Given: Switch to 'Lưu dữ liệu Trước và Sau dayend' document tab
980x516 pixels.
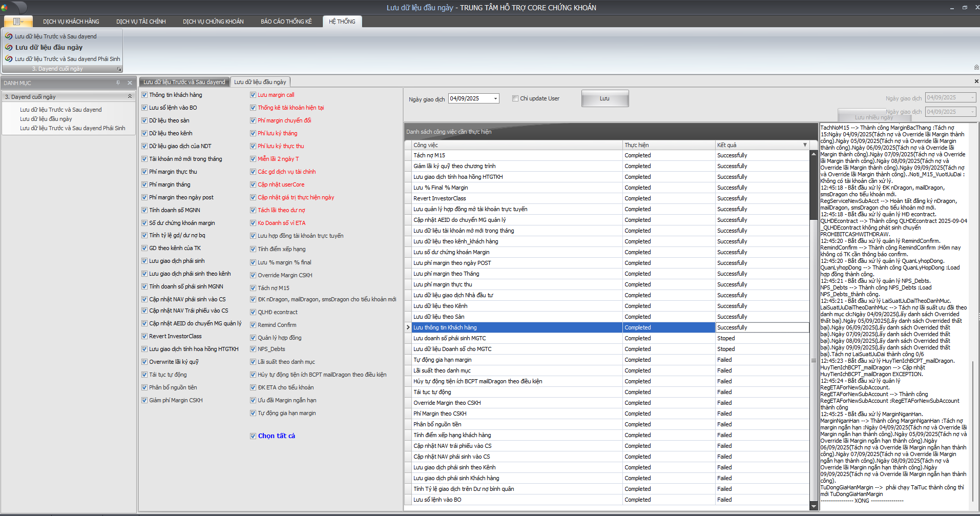Looking at the screenshot, I should (x=184, y=82).
